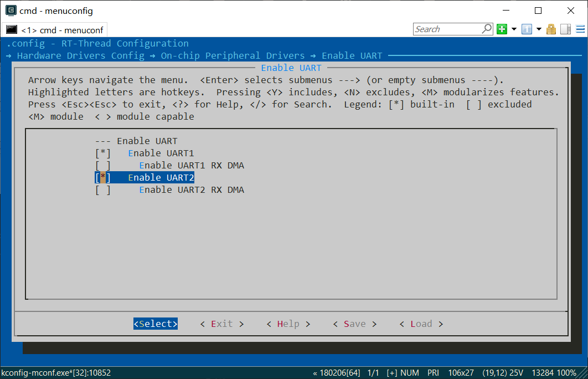Open the hamburger system menu icon
The image size is (588, 379).
(580, 29)
